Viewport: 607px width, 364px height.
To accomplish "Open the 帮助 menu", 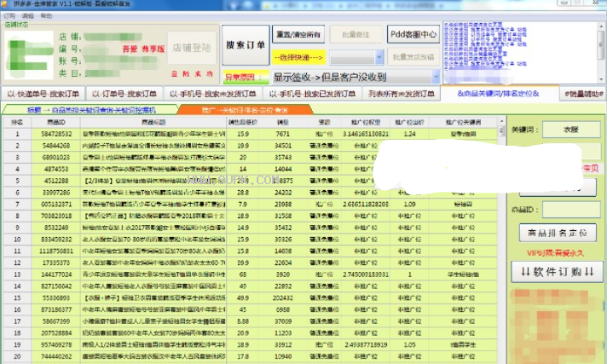I will pyautogui.click(x=46, y=16).
